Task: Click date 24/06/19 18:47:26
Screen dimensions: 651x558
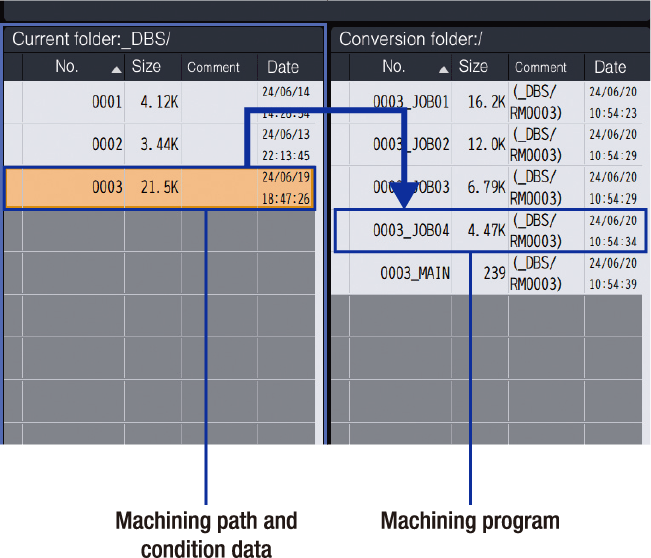Action: (x=286, y=188)
